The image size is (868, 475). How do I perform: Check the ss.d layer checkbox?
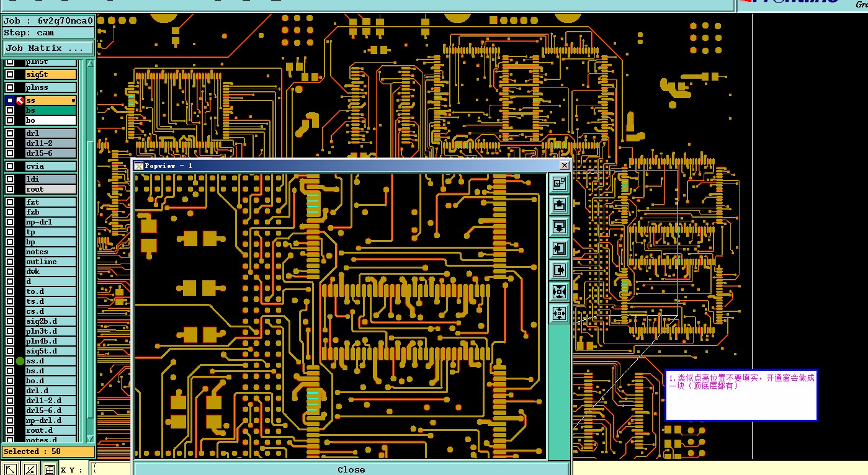click(x=10, y=361)
